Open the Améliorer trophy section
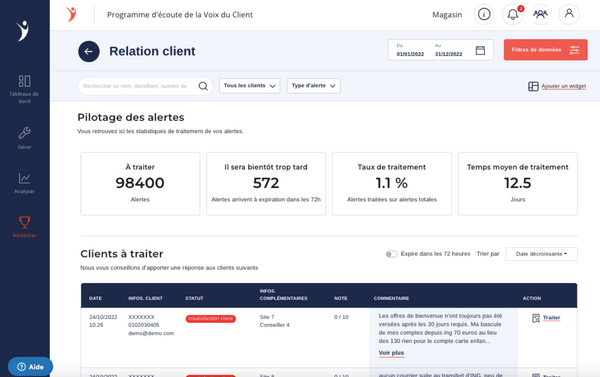The height and width of the screenshot is (377, 600). (24, 227)
